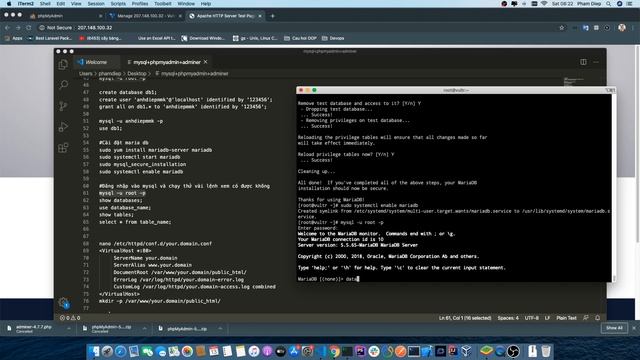640x360 pixels.
Task: Open Extensions view in VS Code activity bar
Action: 63,148
